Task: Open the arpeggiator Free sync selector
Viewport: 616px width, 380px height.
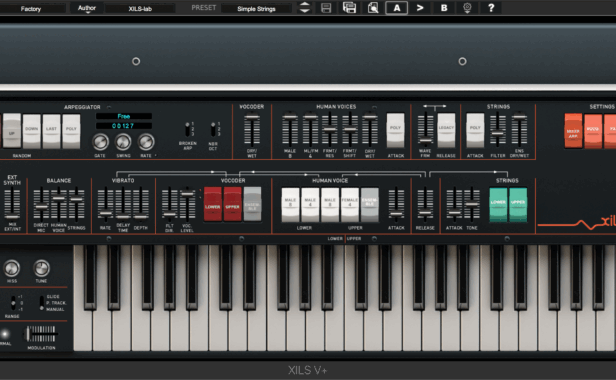Action: point(124,116)
